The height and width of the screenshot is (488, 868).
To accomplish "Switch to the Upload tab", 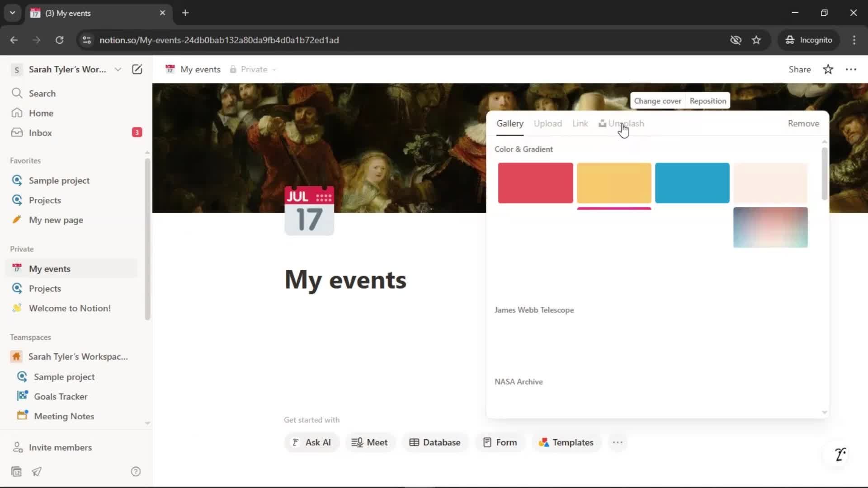I will [x=547, y=123].
